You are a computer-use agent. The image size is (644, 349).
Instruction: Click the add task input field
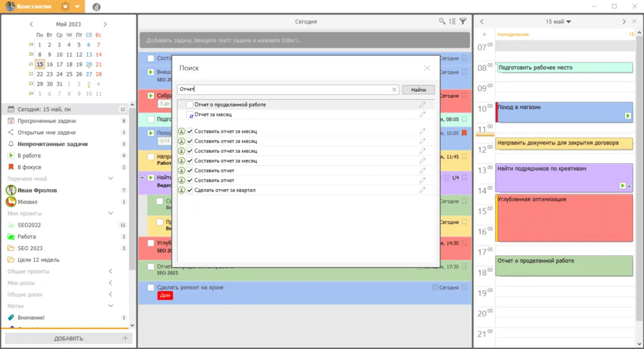(304, 40)
